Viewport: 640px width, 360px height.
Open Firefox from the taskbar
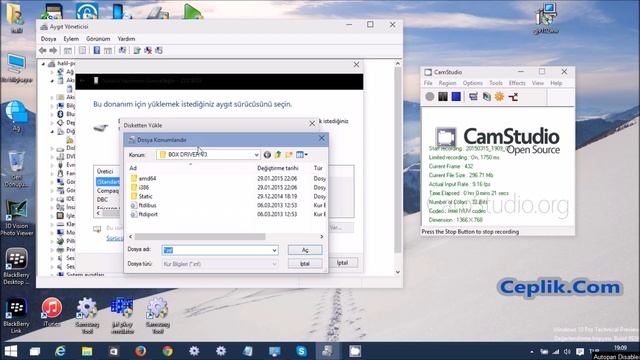click(140, 351)
